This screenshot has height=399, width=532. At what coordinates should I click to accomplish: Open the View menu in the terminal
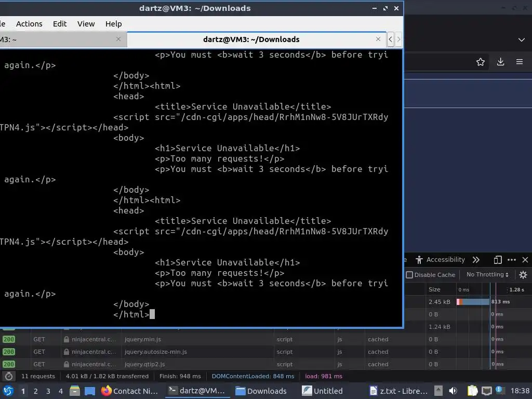(86, 24)
